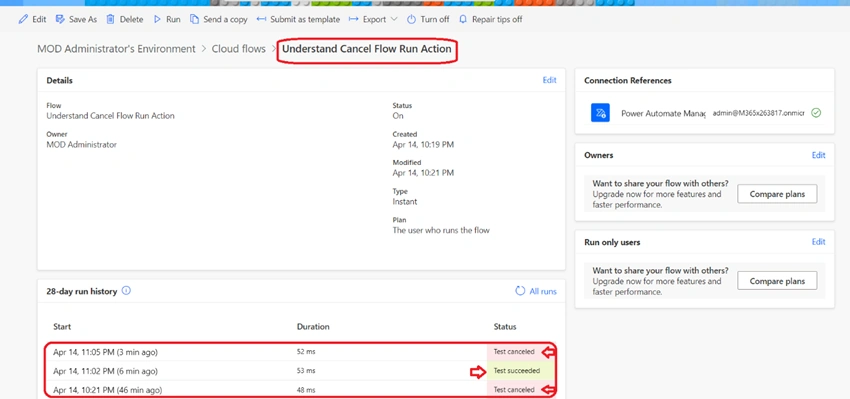Click the Submit as template icon
The image size is (850, 399).
click(261, 19)
